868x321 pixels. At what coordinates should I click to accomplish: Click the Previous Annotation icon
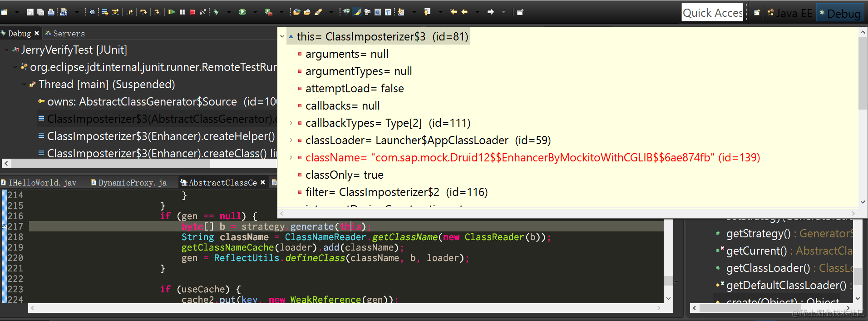[427, 12]
